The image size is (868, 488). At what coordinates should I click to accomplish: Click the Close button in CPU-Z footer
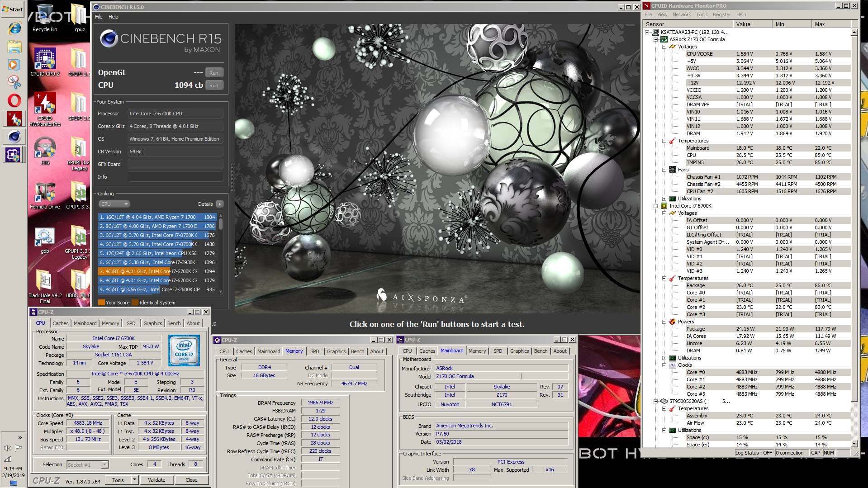(191, 480)
